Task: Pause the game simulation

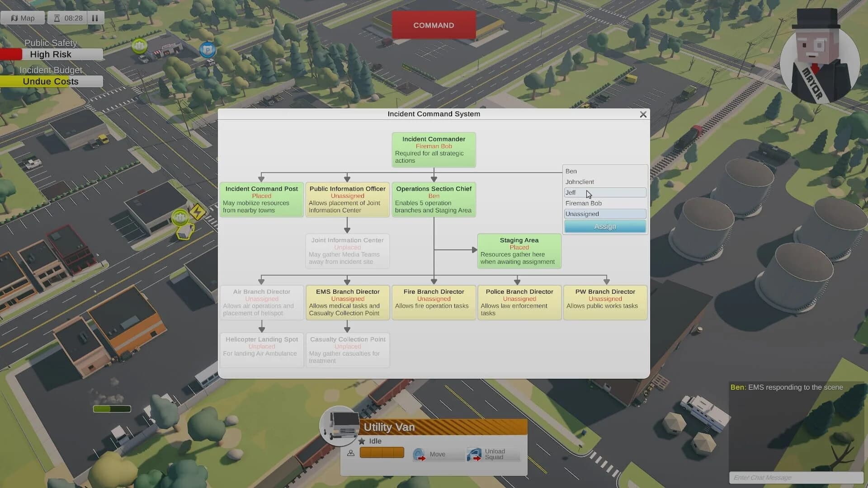Action: (95, 18)
